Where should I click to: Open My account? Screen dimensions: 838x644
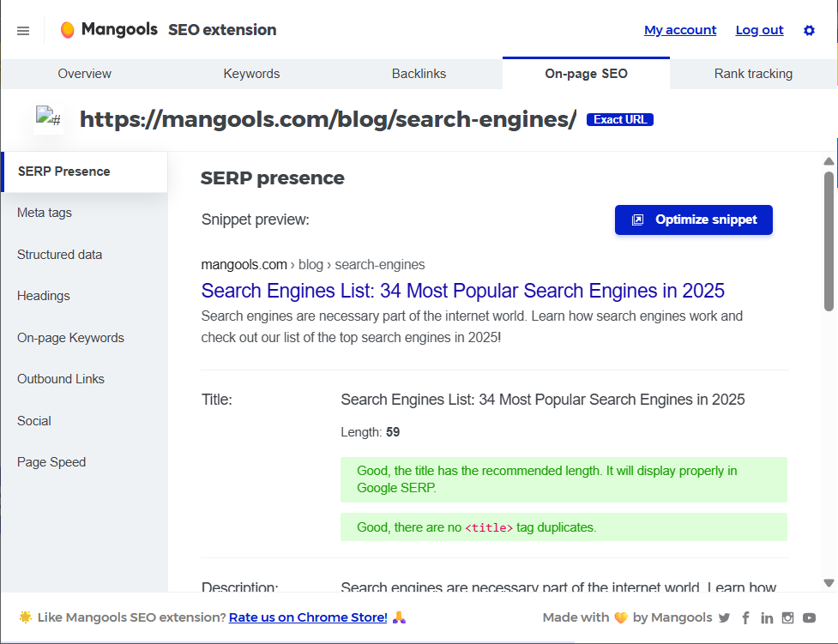tap(680, 30)
